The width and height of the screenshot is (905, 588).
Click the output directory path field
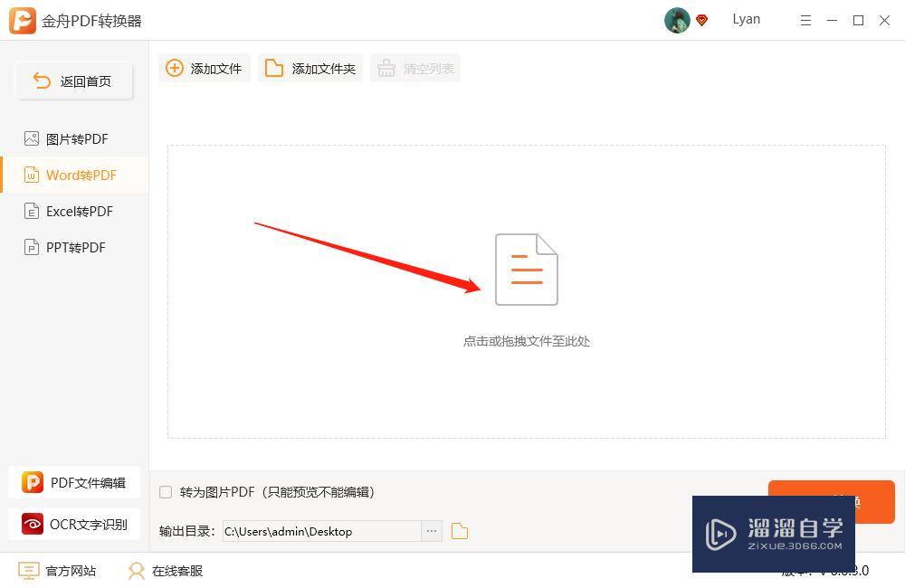322,531
